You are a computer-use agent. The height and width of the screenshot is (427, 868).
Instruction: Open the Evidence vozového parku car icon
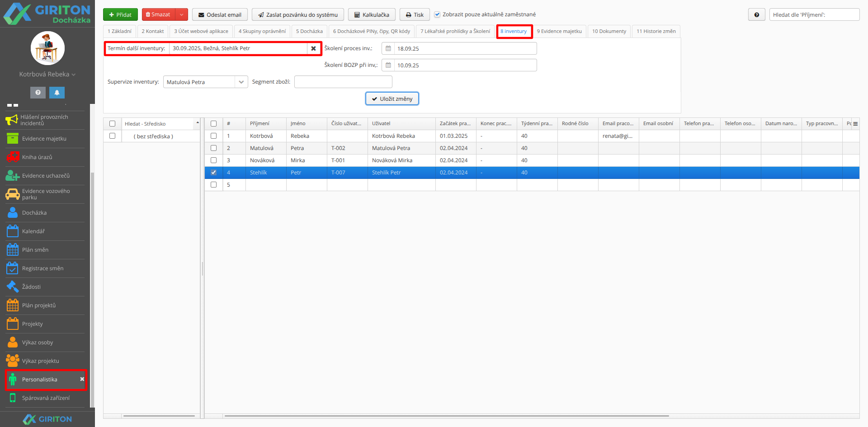click(13, 194)
